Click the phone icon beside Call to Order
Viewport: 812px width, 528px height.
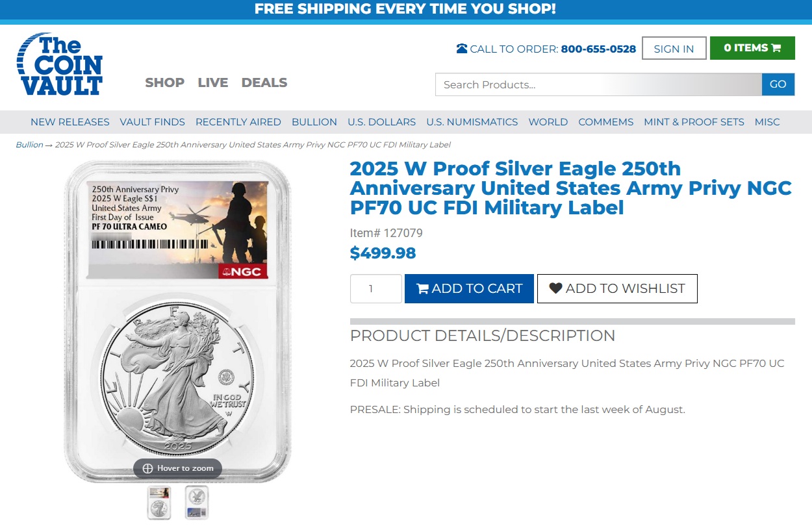click(462, 49)
